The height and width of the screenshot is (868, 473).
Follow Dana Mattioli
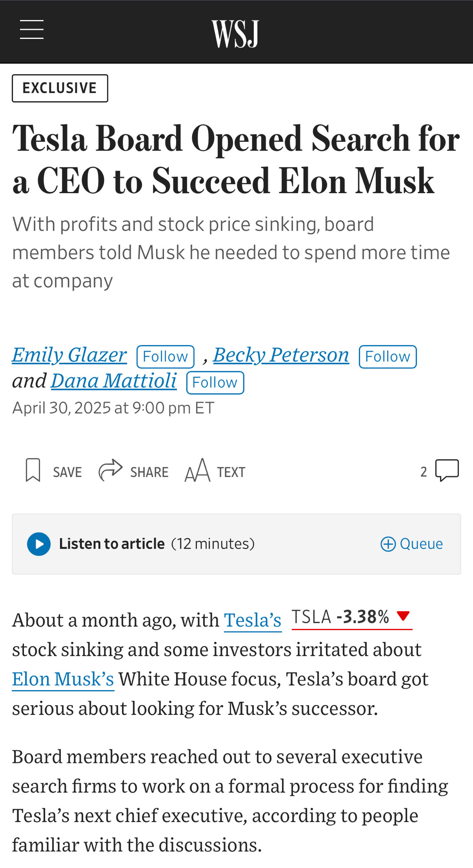215,383
